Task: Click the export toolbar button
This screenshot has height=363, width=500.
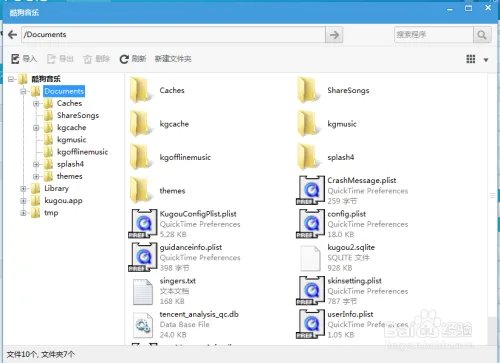Action: [60, 59]
